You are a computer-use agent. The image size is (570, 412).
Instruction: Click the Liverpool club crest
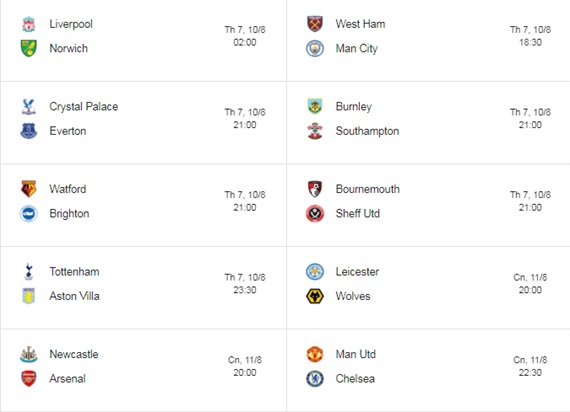point(28,24)
